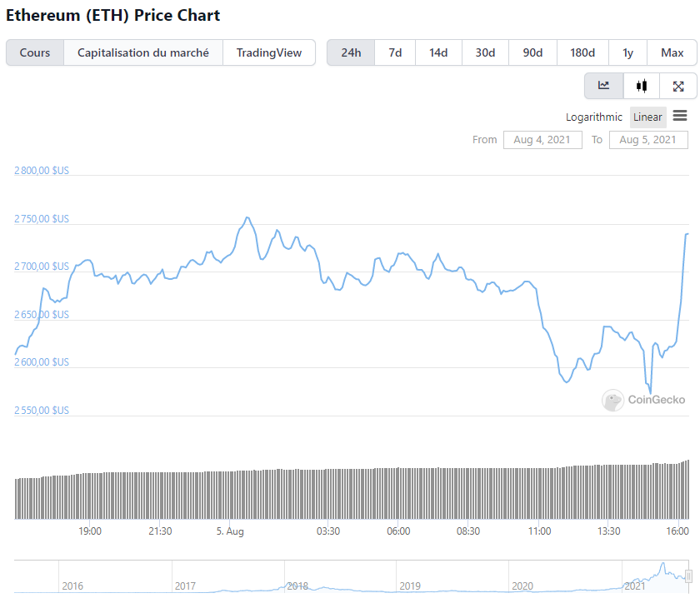The width and height of the screenshot is (700, 613).
Task: Click the CoinGecko watermark logo
Action: pyautogui.click(x=612, y=401)
